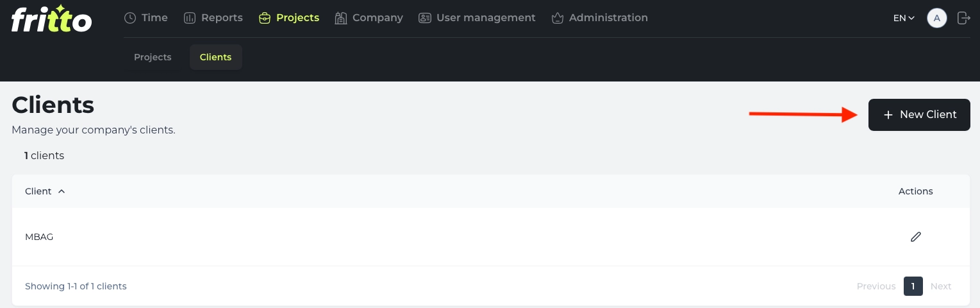Viewport: 980px width, 308px height.
Task: Log out using the exit icon
Action: [x=963, y=18]
